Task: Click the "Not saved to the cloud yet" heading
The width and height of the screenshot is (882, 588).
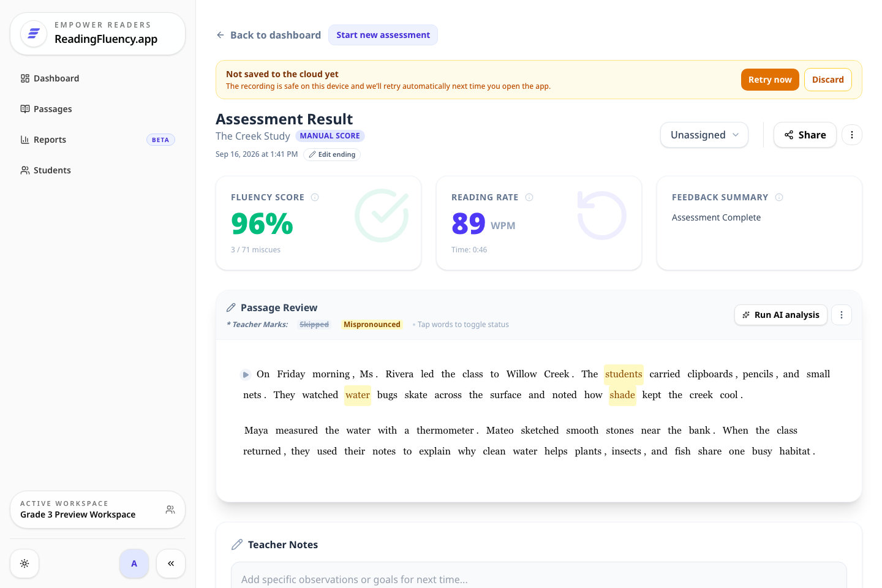Action: (x=282, y=74)
